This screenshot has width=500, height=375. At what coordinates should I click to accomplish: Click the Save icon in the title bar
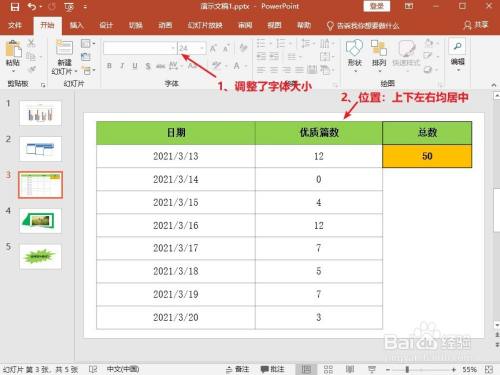click(x=15, y=7)
